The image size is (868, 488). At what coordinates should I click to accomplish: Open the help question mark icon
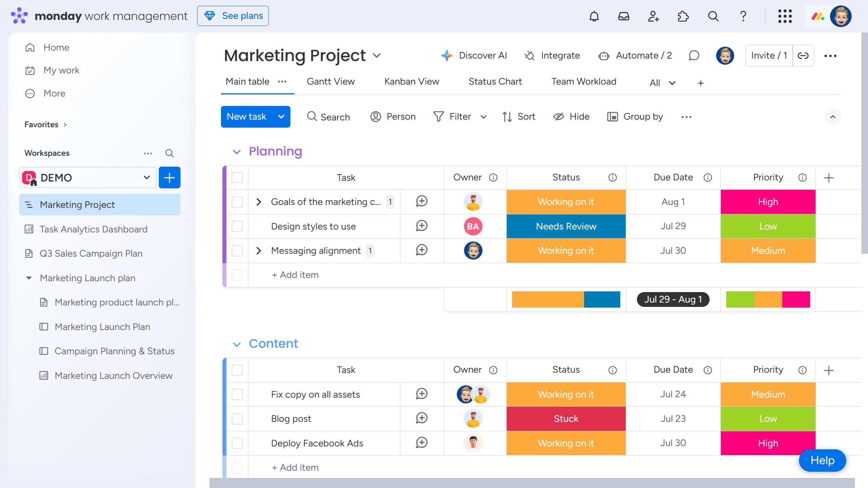click(x=743, y=16)
